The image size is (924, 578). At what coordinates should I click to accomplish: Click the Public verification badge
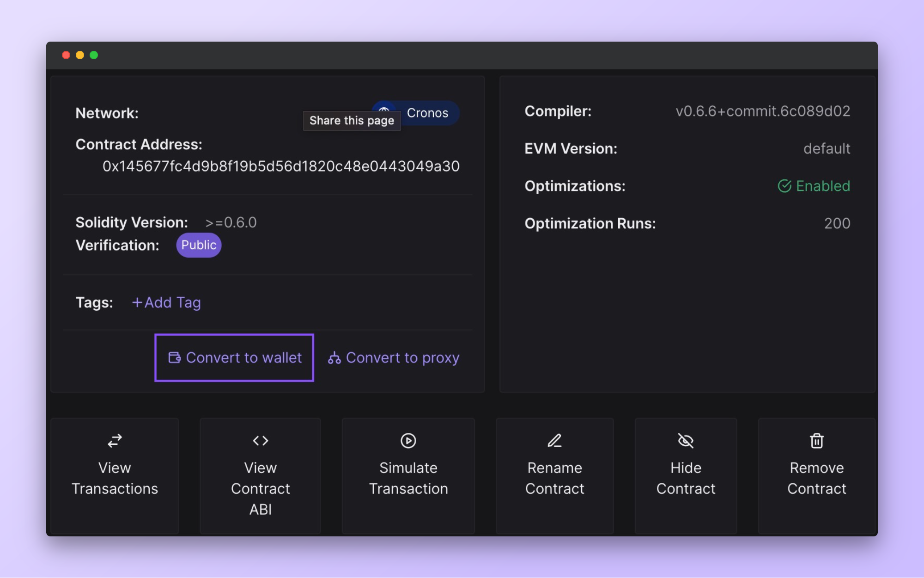pyautogui.click(x=199, y=245)
